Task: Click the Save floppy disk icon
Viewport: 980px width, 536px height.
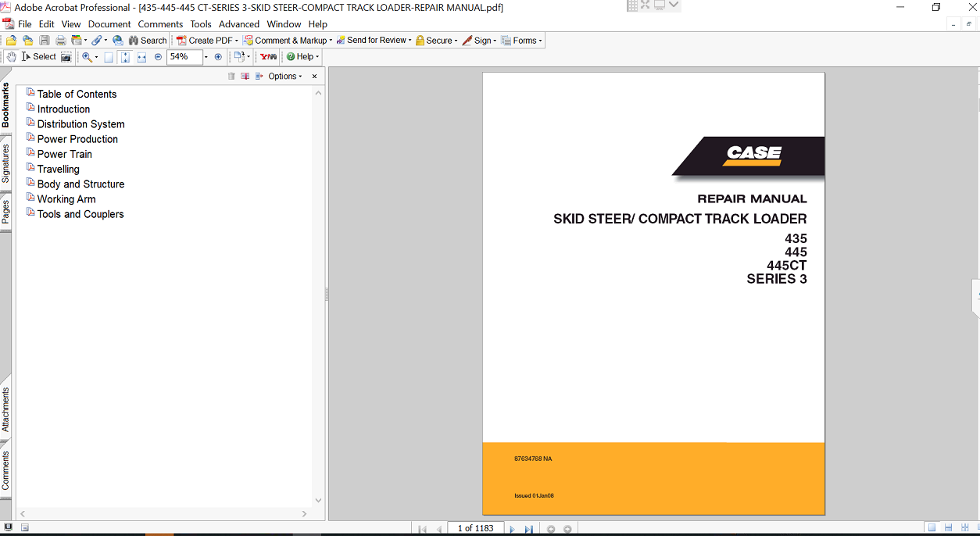Action: pyautogui.click(x=45, y=41)
